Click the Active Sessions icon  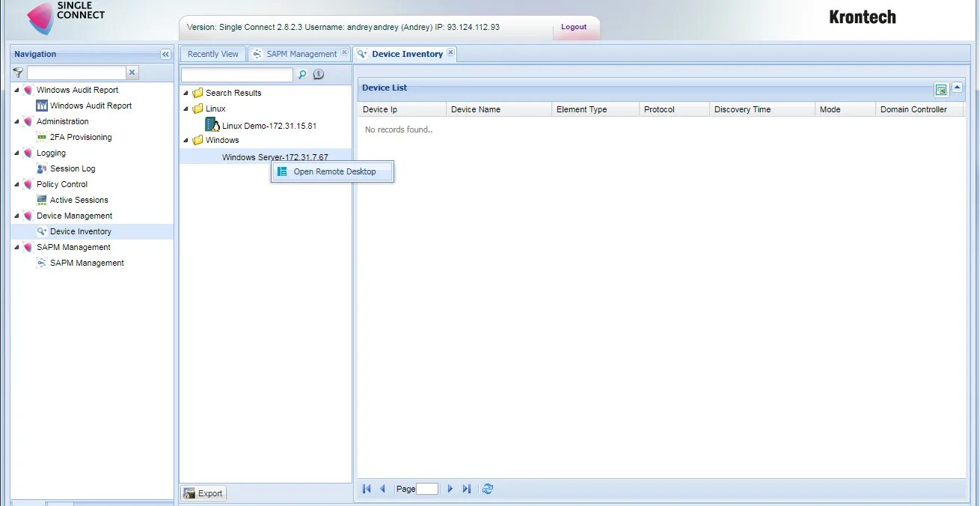point(42,200)
